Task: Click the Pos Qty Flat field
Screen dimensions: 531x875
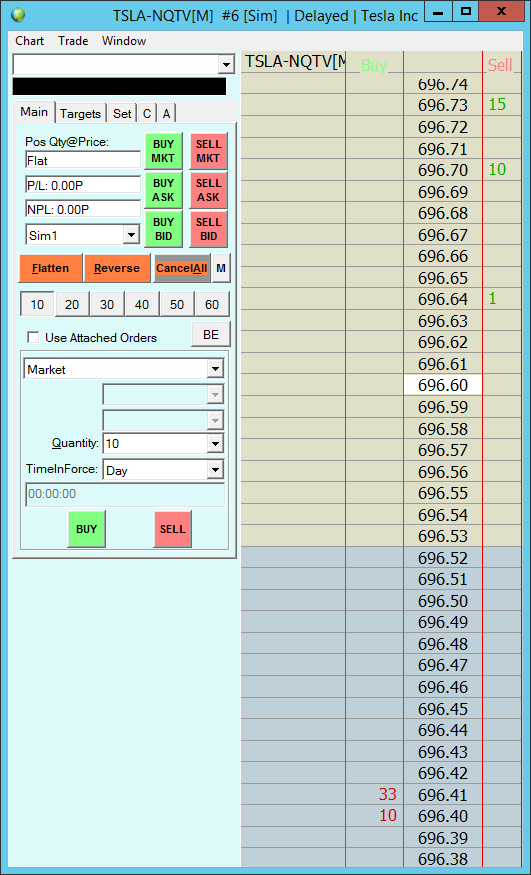Action: point(83,160)
